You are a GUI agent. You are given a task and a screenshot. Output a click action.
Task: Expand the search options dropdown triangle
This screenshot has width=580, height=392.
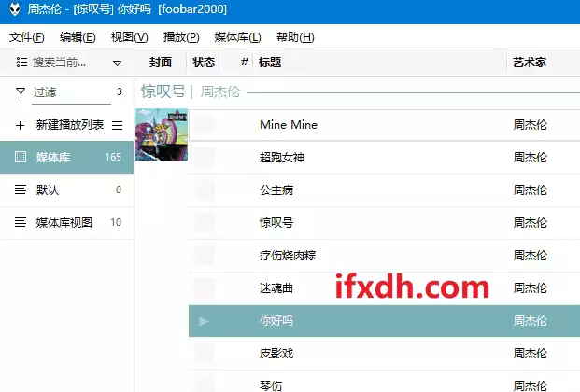pos(118,63)
